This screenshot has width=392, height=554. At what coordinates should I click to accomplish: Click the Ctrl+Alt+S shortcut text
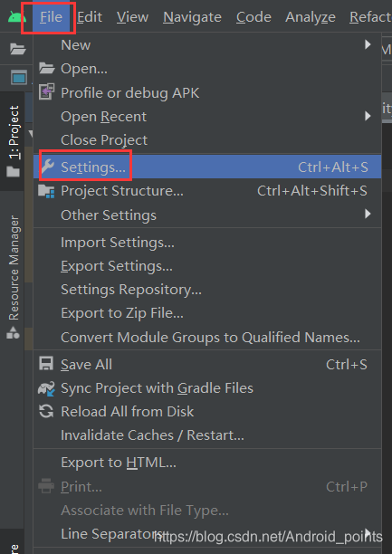(x=332, y=167)
